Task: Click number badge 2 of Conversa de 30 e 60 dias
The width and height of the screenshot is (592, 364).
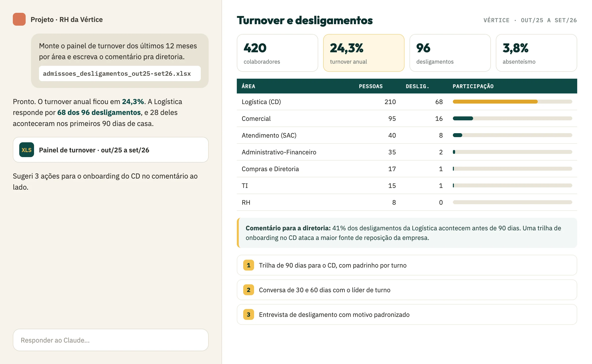Action: click(x=248, y=290)
